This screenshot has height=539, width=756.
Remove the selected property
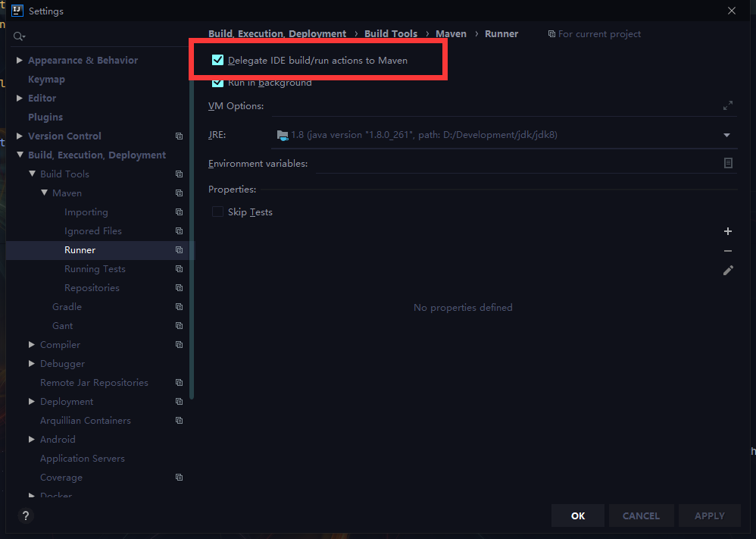click(x=727, y=250)
